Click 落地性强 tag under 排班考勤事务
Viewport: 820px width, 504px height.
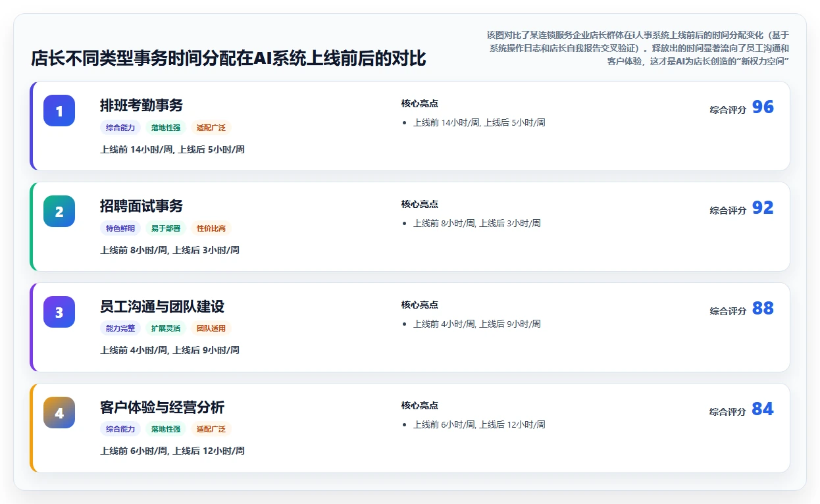coord(166,128)
